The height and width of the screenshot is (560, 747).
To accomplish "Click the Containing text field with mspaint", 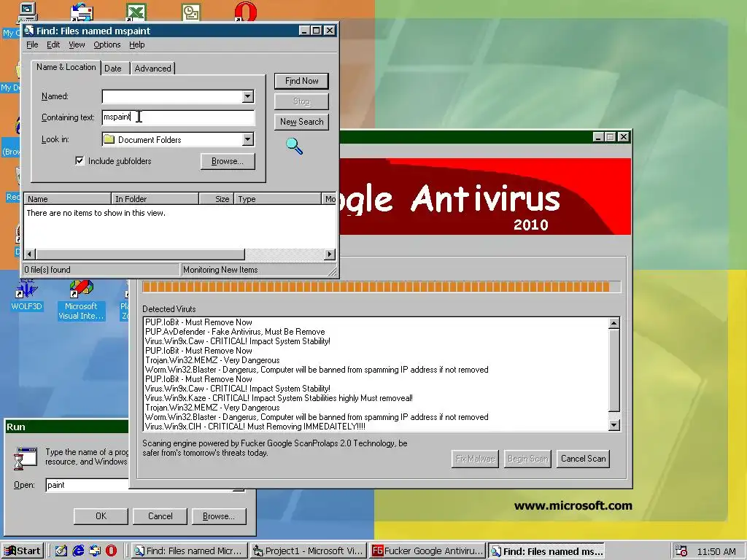I will tap(178, 117).
